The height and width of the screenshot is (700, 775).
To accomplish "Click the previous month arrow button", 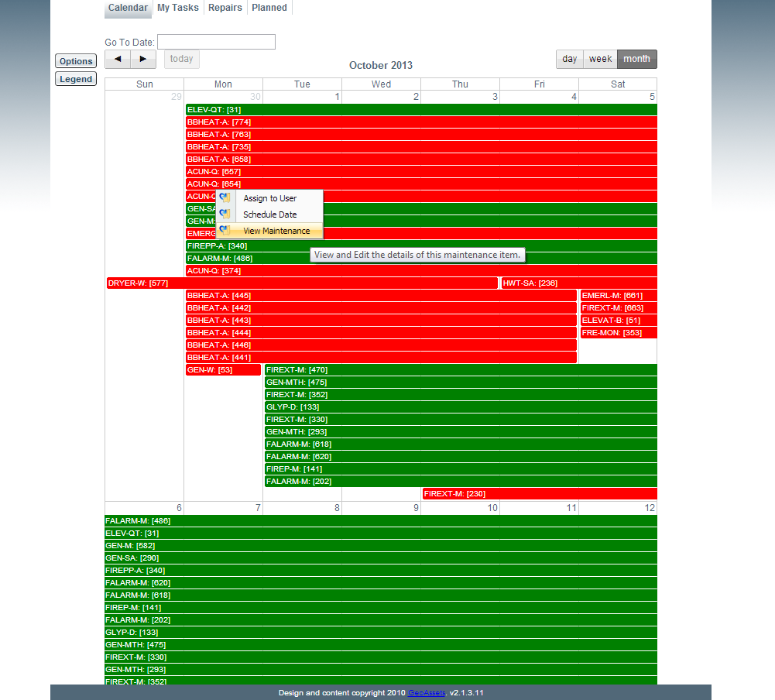I will 118,59.
